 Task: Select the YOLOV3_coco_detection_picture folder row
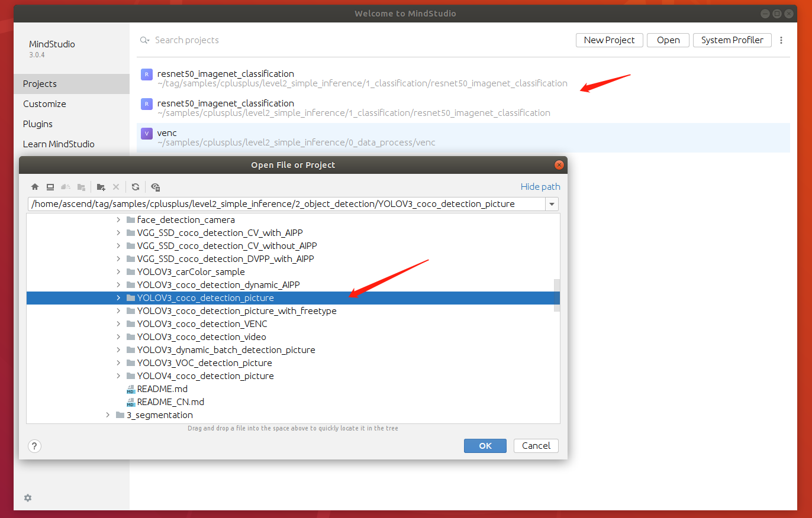coord(293,298)
